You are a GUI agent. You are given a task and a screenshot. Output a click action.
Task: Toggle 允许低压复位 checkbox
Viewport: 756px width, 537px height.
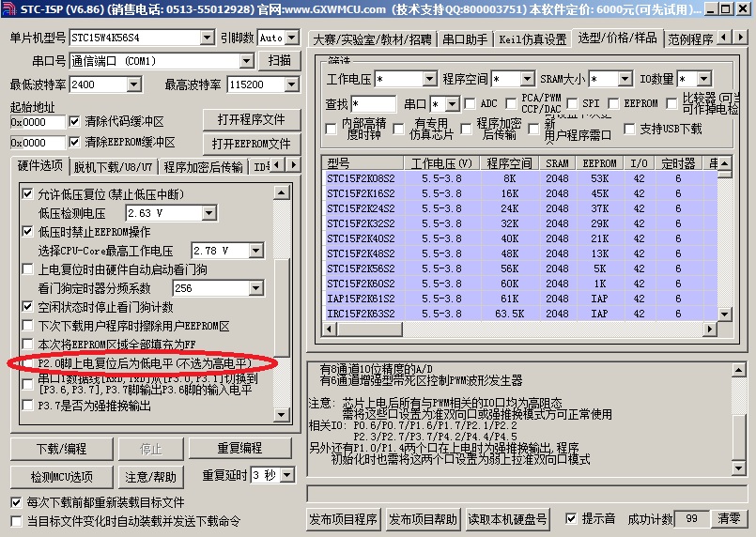click(27, 194)
